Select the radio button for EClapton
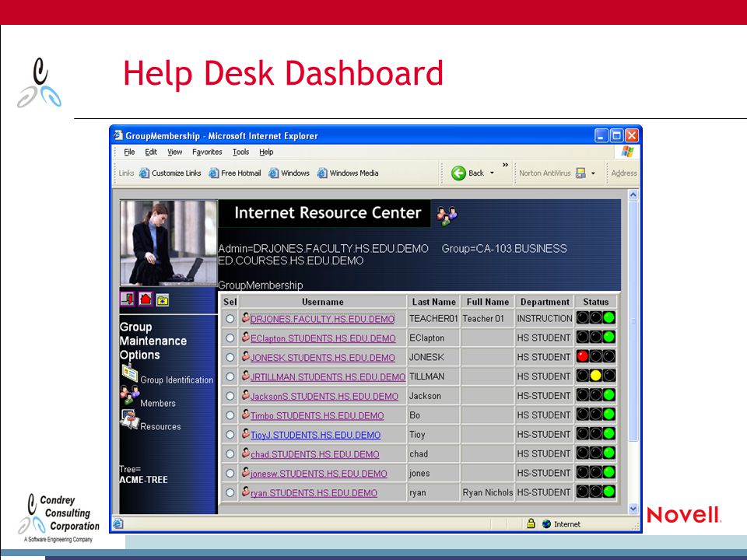Image resolution: width=747 pixels, height=560 pixels. (230, 338)
